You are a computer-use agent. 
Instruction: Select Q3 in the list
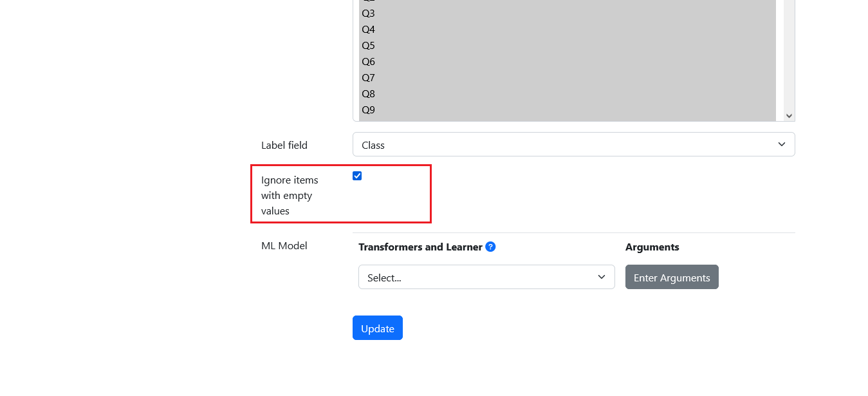568,14
